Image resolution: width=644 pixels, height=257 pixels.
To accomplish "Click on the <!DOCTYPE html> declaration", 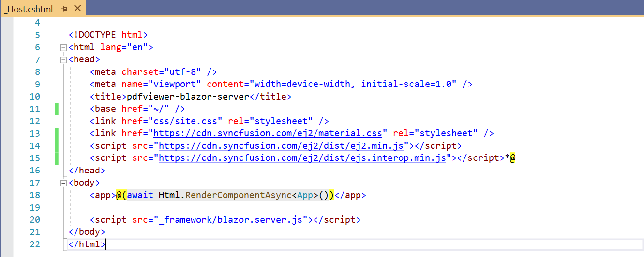I will (108, 35).
